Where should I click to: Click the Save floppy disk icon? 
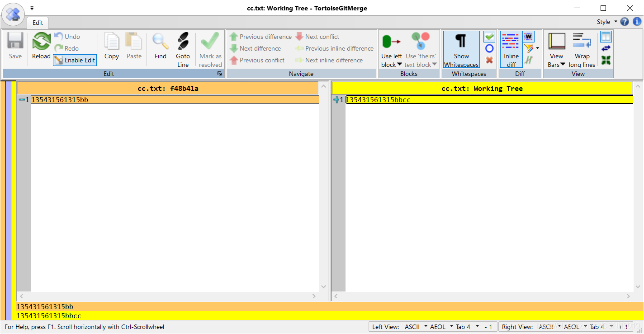(x=15, y=42)
